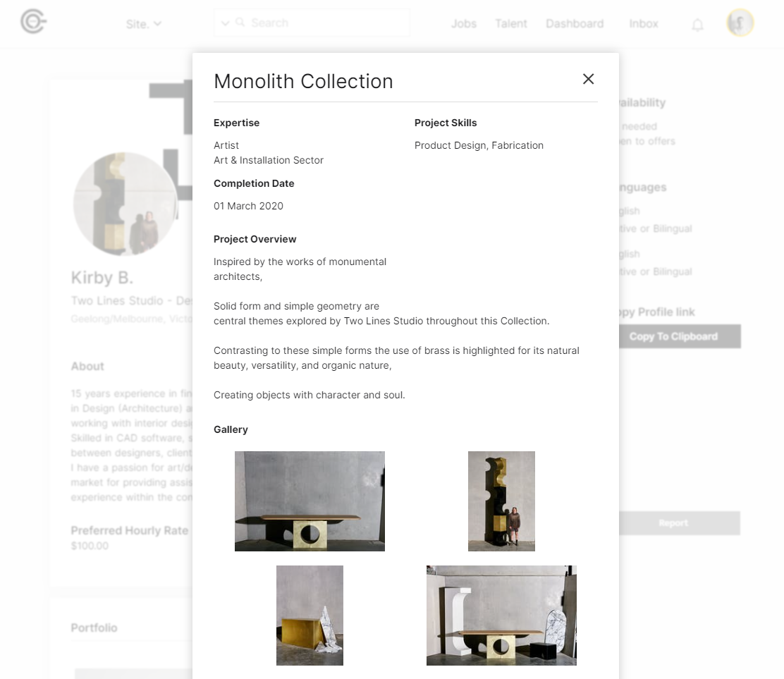Open the notifications bell
The height and width of the screenshot is (679, 784).
(x=697, y=25)
